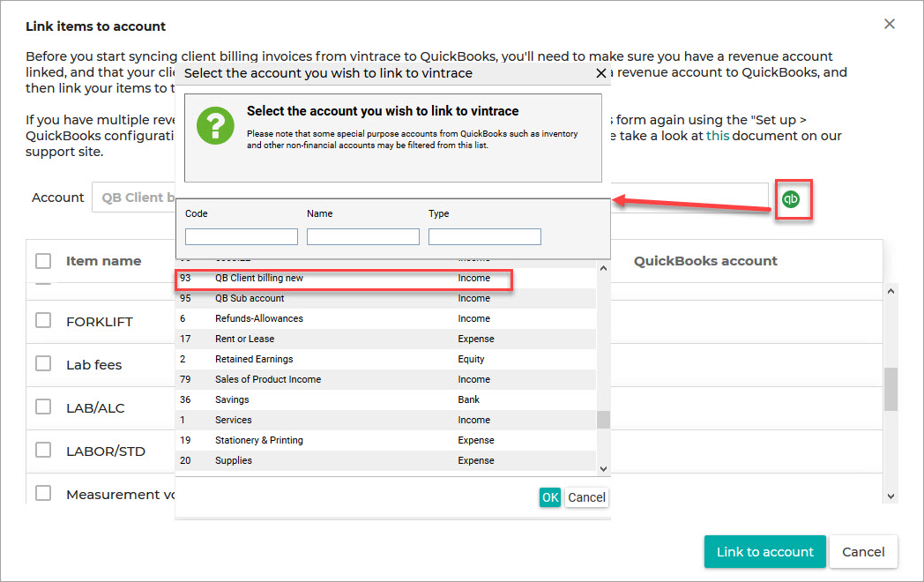Select the QB Sub account row
The height and width of the screenshot is (582, 924).
[x=386, y=298]
